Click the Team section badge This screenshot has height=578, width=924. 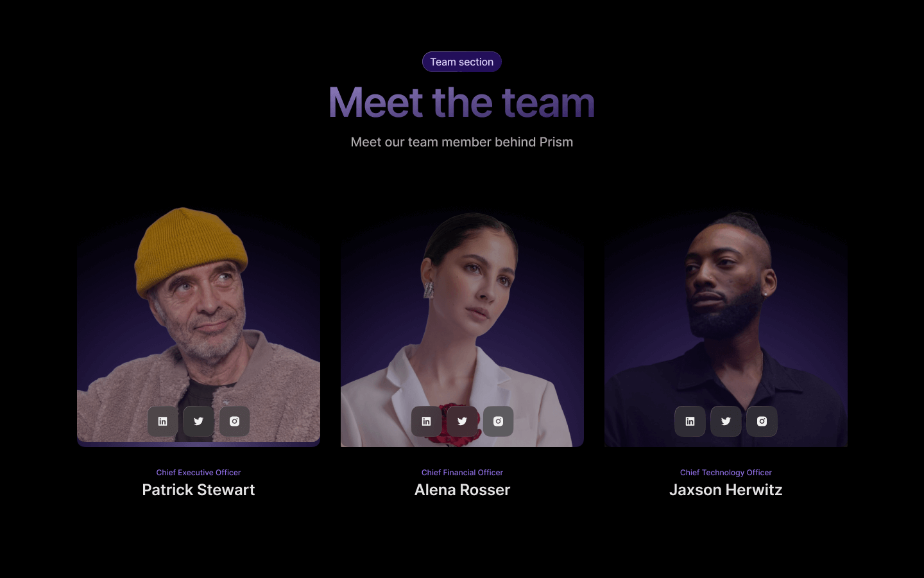[462, 62]
